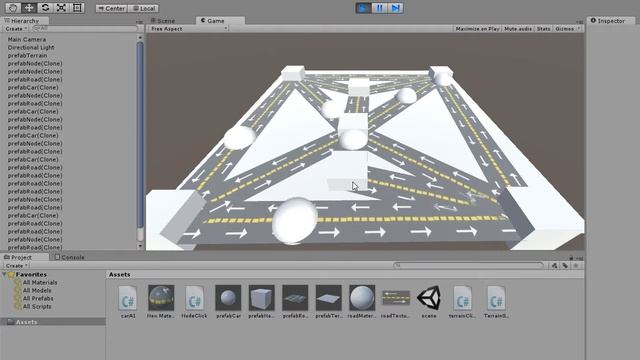Select the prefabNo.. cube asset
The width and height of the screenshot is (640, 360).
[x=262, y=302]
